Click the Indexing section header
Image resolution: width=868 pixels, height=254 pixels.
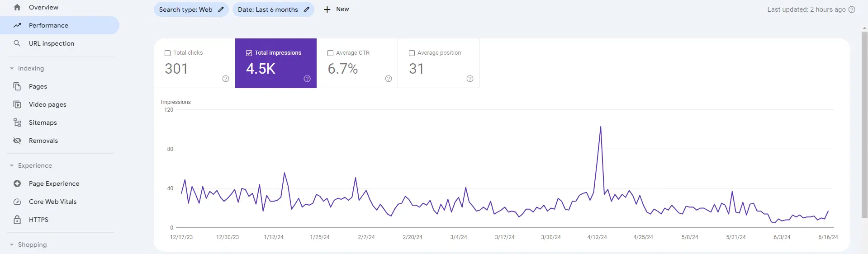coord(31,69)
